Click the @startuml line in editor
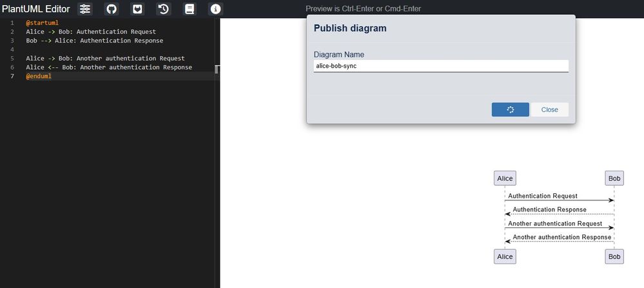Image resolution: width=644 pixels, height=288 pixels. [x=42, y=23]
